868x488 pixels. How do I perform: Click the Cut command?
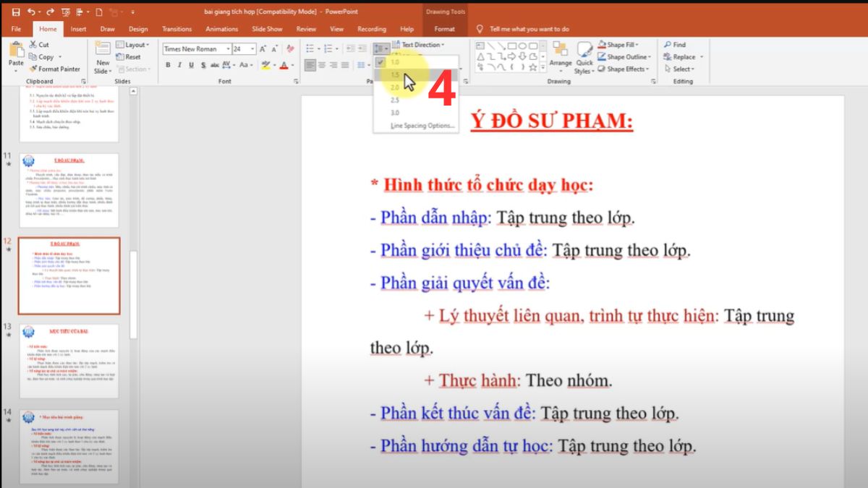pyautogui.click(x=39, y=45)
